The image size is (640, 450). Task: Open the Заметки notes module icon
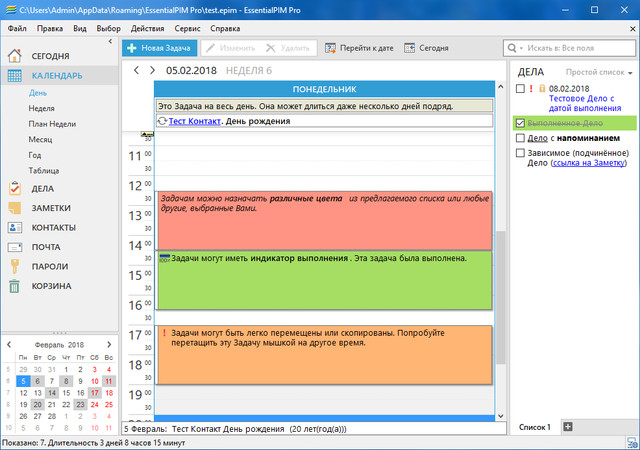[15, 207]
